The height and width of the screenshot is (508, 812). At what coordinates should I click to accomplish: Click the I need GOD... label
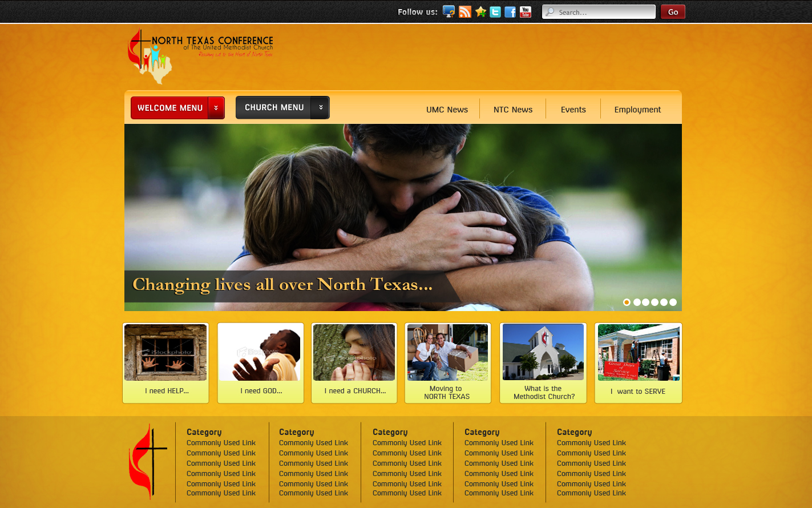tap(261, 391)
